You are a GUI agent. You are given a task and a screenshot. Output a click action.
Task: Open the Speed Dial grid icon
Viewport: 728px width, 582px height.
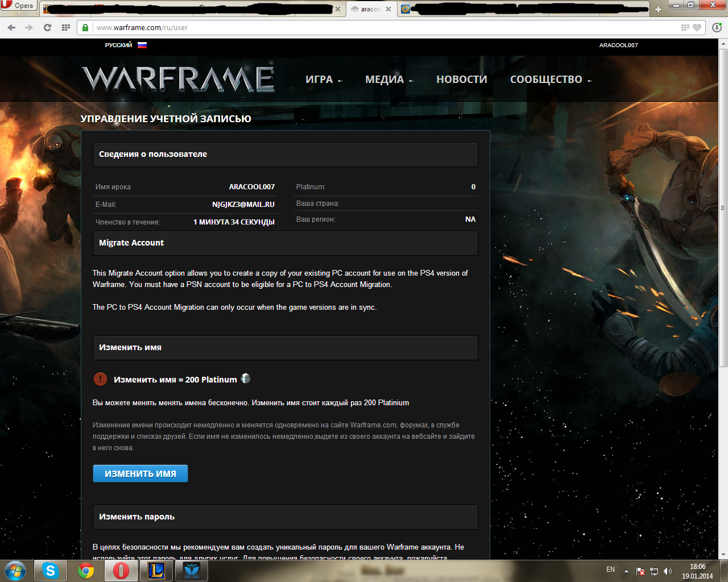65,27
